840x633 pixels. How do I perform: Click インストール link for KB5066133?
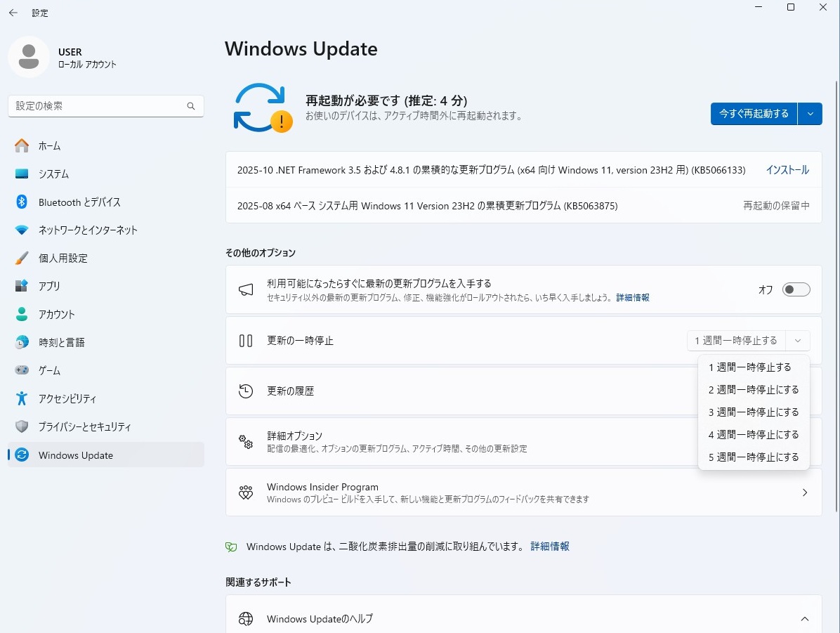[x=787, y=170]
